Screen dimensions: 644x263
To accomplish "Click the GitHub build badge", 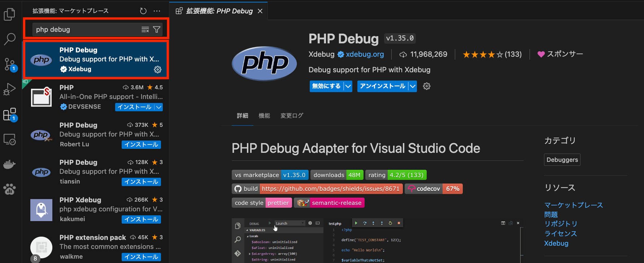I will [317, 189].
